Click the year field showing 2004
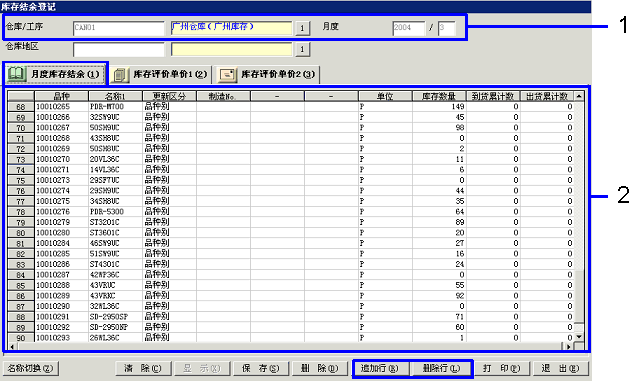Screen dimensions: 630x381 [x=408, y=28]
